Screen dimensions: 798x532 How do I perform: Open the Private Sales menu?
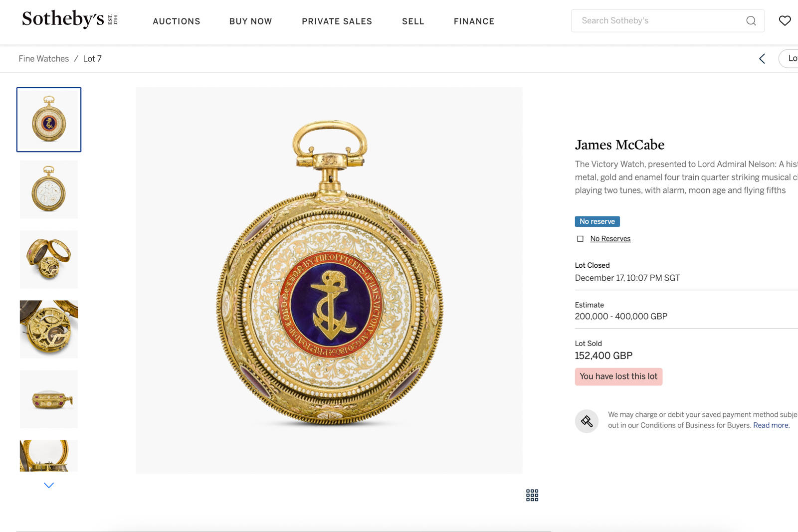[x=337, y=21]
